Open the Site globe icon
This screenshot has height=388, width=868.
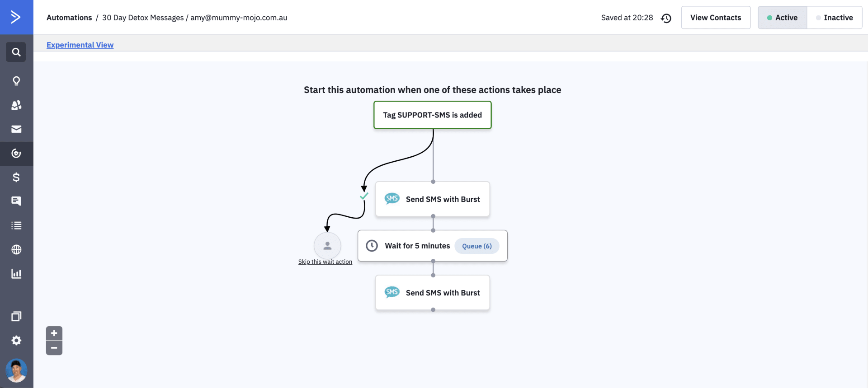click(16, 249)
